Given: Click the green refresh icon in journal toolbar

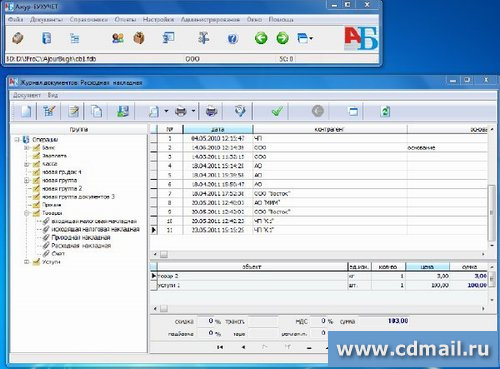Looking at the screenshot, I should pos(385,111).
